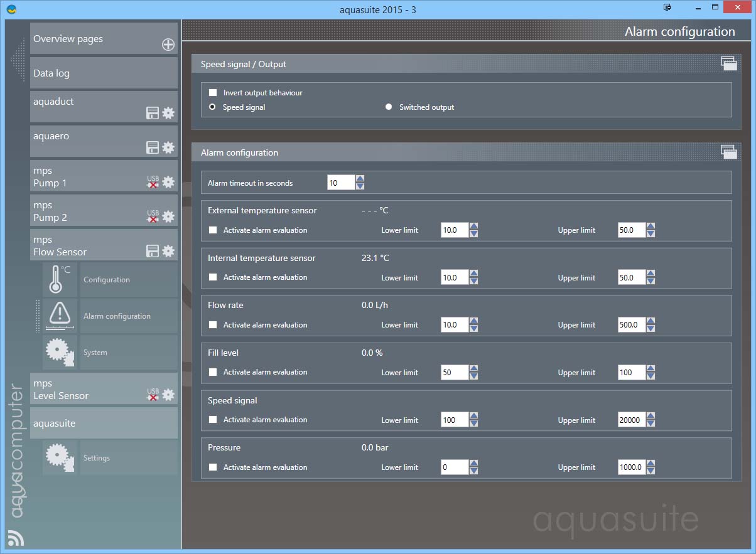756x554 pixels.
Task: Click the gears icon beside System
Action: click(x=60, y=353)
